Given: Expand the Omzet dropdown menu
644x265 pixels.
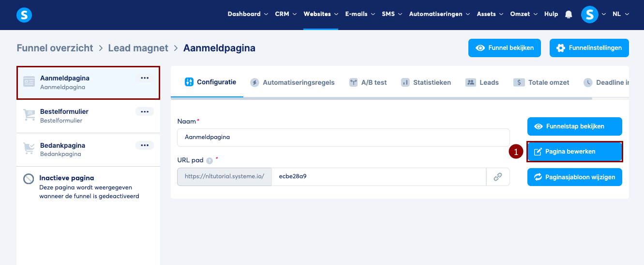Looking at the screenshot, I should point(524,14).
